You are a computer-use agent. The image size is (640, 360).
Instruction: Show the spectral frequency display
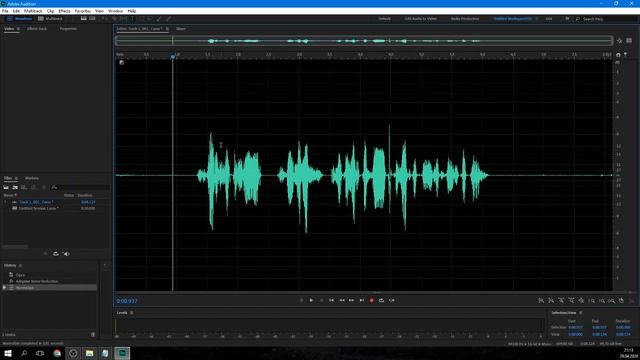[x=84, y=19]
